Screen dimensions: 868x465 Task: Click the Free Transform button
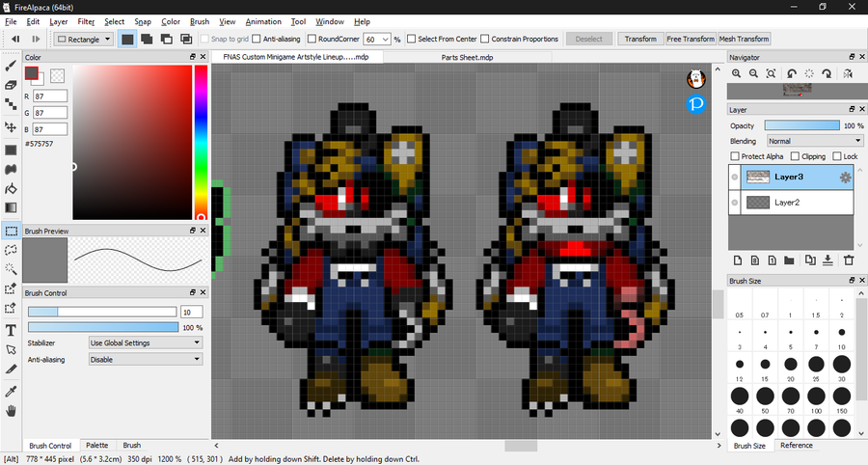pyautogui.click(x=691, y=39)
